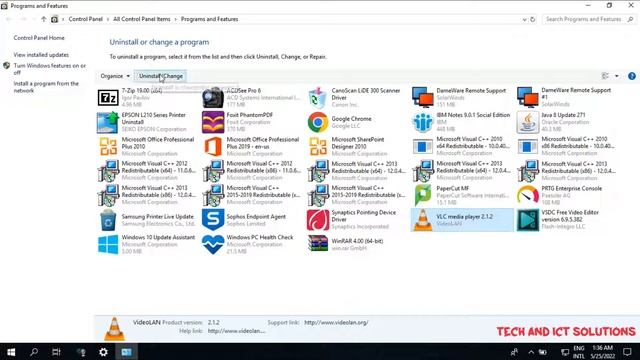The width and height of the screenshot is (640, 360).
Task: Open the Windows Start button
Action: pyautogui.click(x=11, y=352)
